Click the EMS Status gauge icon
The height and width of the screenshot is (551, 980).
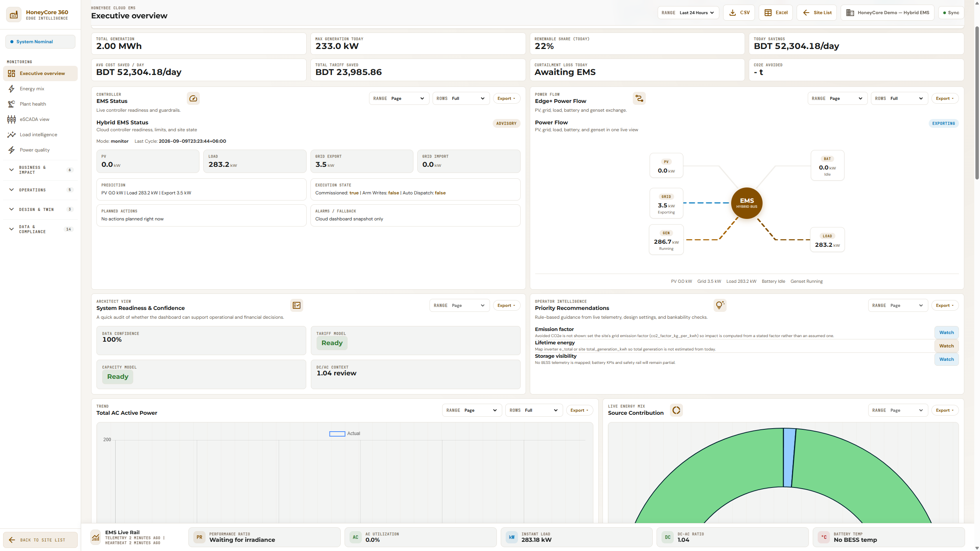[193, 98]
